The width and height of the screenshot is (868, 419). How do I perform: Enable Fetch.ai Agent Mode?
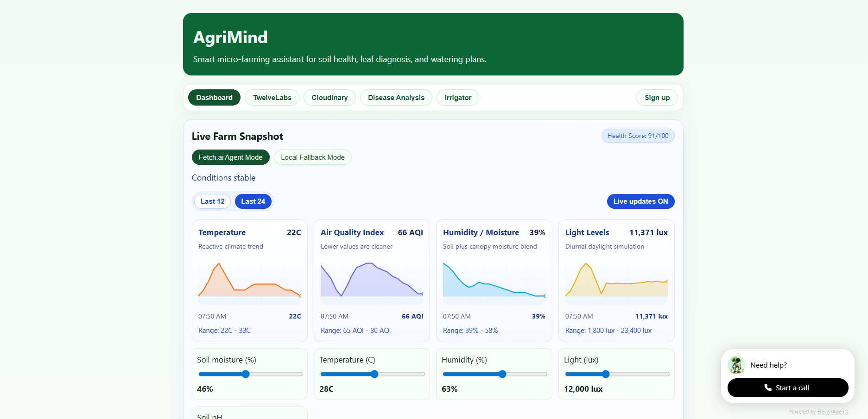pyautogui.click(x=231, y=157)
